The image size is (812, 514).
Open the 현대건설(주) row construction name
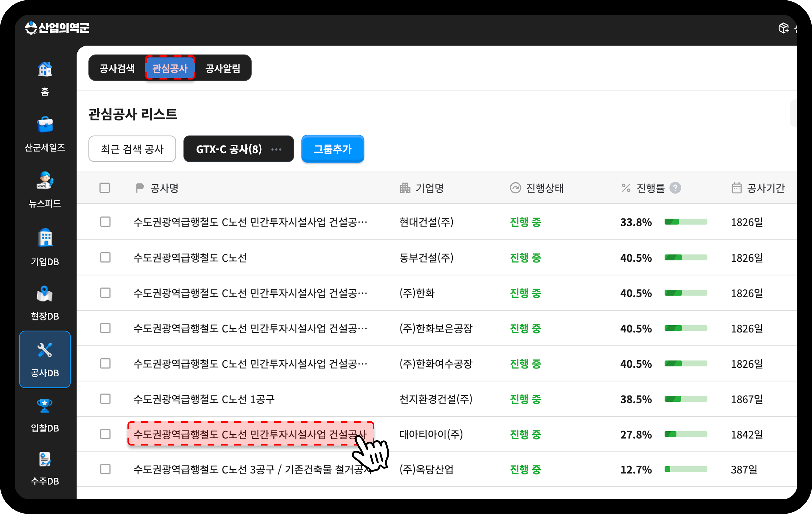(250, 222)
